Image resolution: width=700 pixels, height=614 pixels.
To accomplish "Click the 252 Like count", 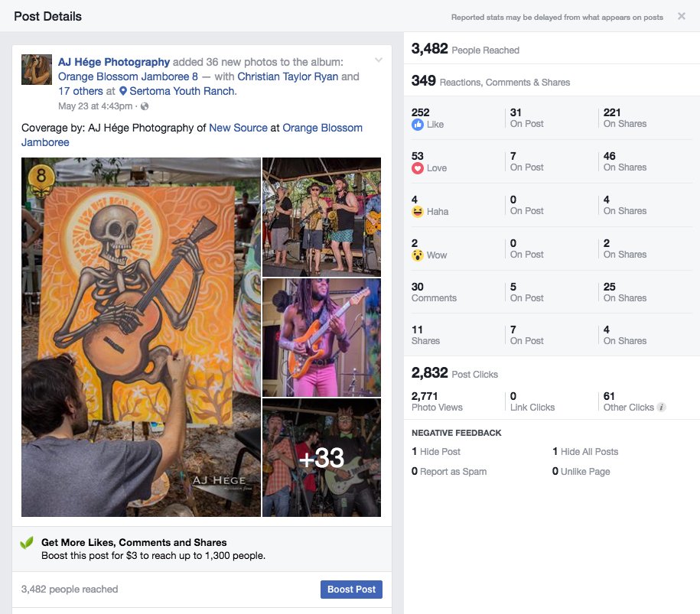I will [421, 112].
